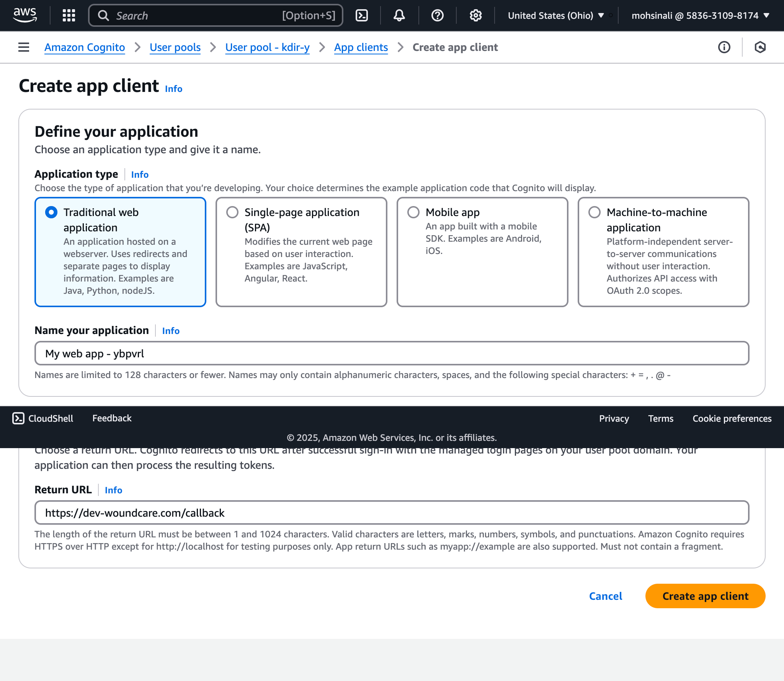Choose Machine-to-machine application type
This screenshot has height=681, width=784.
(594, 212)
